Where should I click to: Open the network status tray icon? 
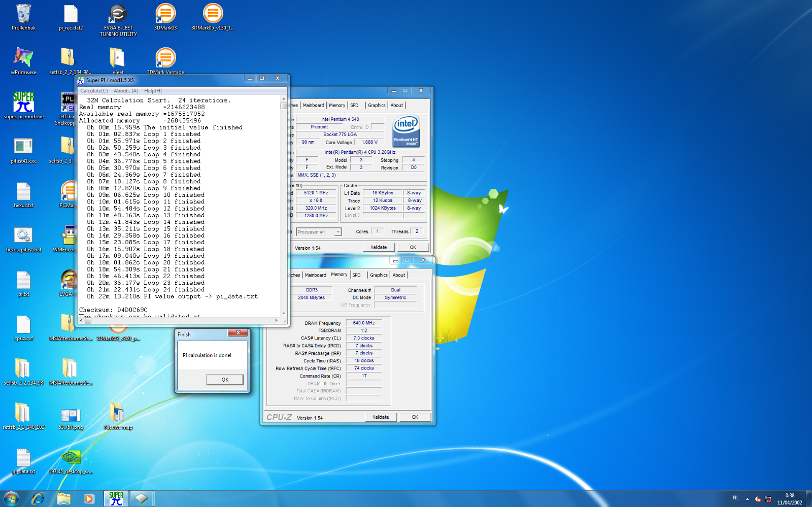[x=768, y=499]
